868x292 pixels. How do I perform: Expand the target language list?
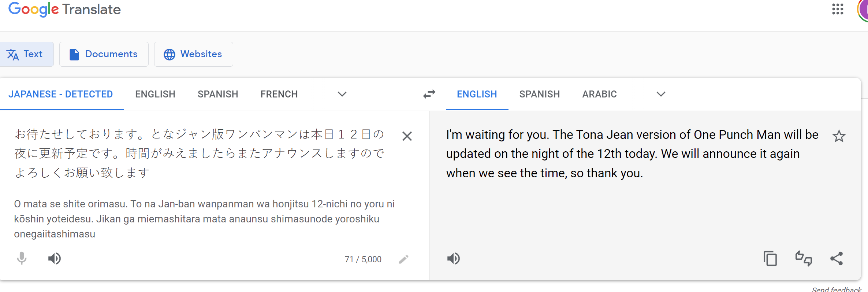tap(661, 94)
